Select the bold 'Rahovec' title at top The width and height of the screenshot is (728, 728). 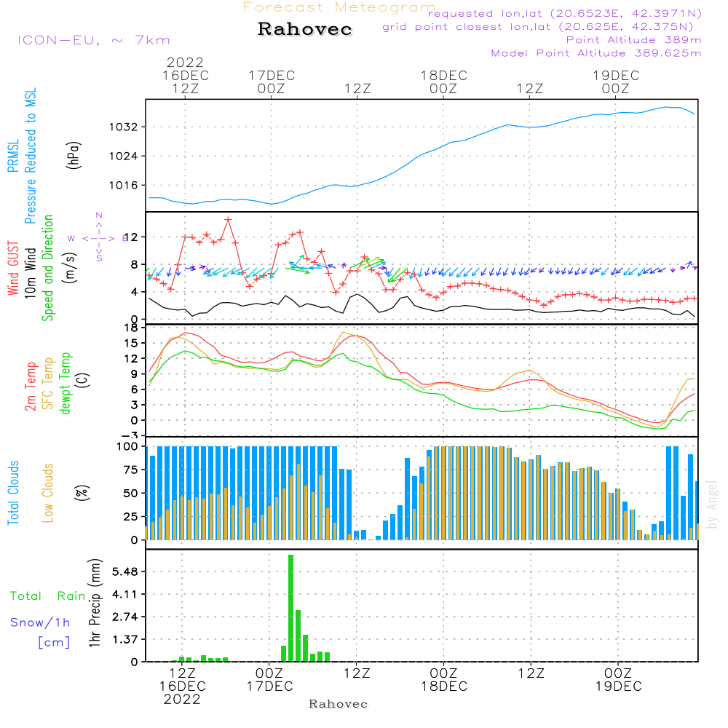(304, 29)
